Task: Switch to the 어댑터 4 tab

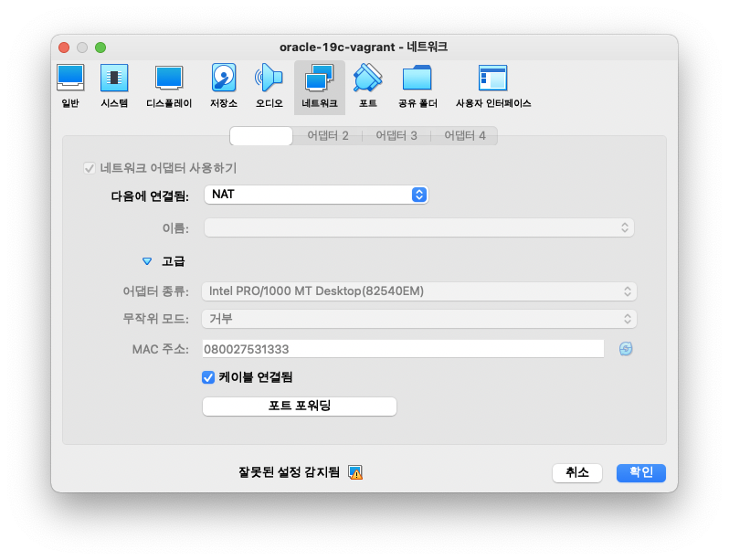Action: (x=464, y=135)
